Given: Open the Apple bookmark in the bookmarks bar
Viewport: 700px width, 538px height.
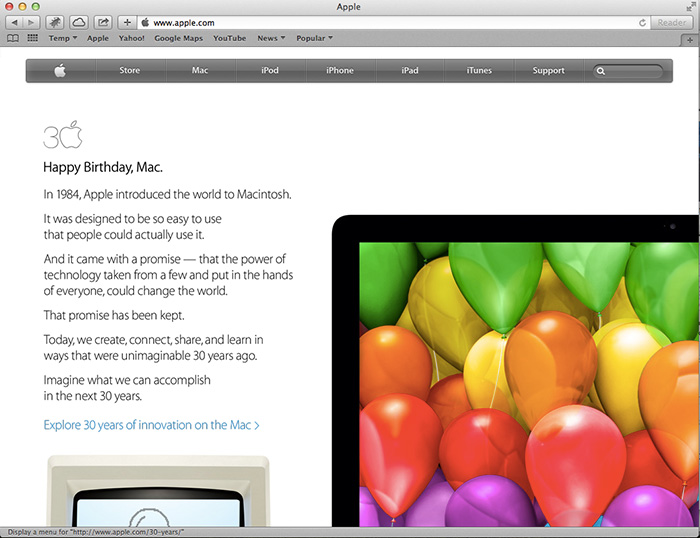Looking at the screenshot, I should 98,38.
